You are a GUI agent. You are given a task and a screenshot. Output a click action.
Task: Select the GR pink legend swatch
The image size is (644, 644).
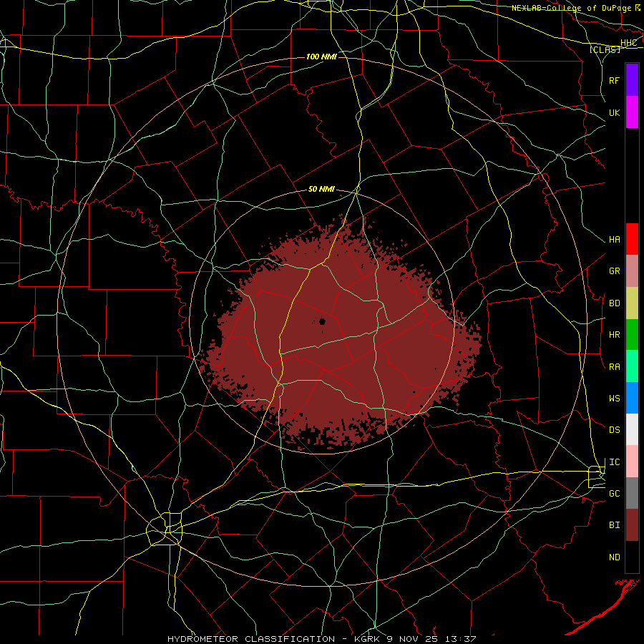632,271
